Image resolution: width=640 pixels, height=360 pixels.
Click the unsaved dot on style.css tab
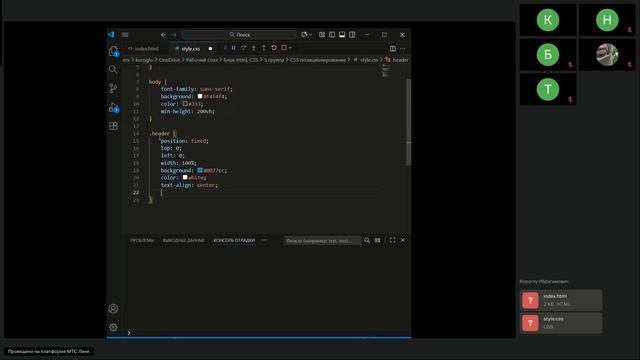(x=210, y=49)
